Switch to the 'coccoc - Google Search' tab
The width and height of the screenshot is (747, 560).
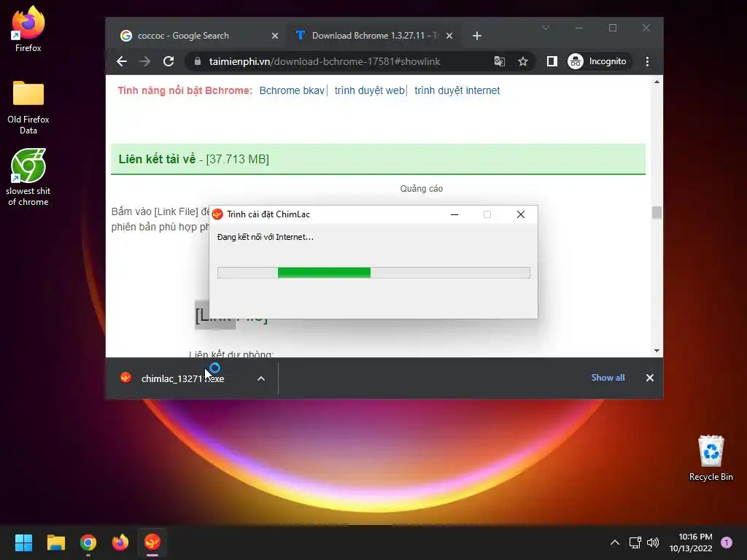coord(199,36)
